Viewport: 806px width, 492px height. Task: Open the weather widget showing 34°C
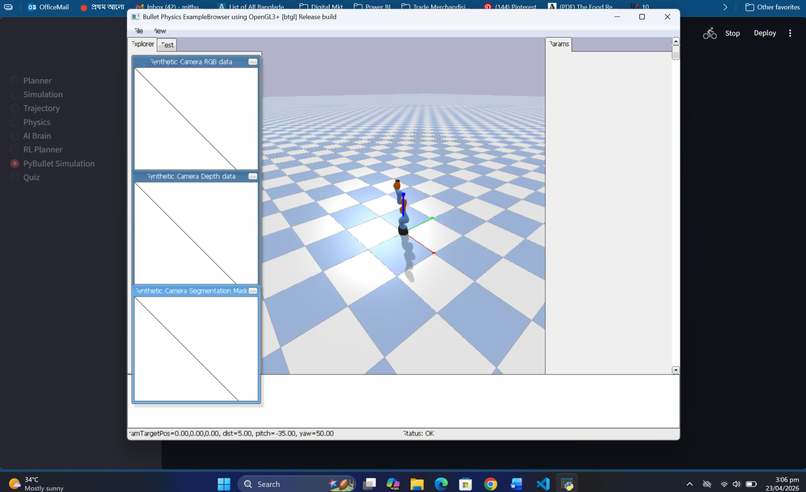(x=36, y=484)
